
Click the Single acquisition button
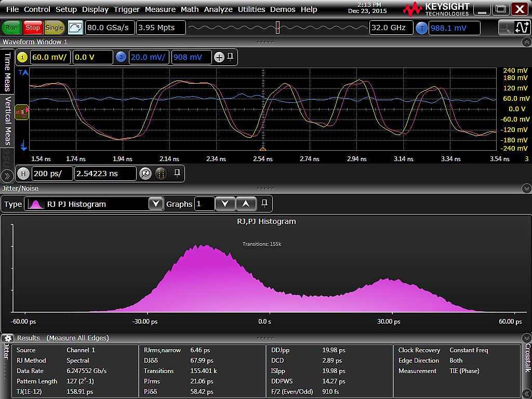(x=54, y=28)
